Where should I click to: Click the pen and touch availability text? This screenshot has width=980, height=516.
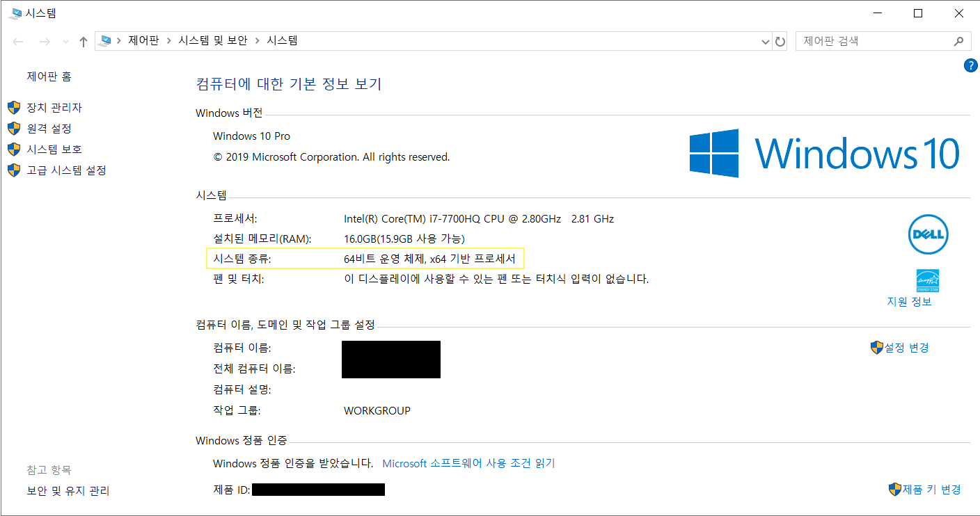(x=496, y=280)
